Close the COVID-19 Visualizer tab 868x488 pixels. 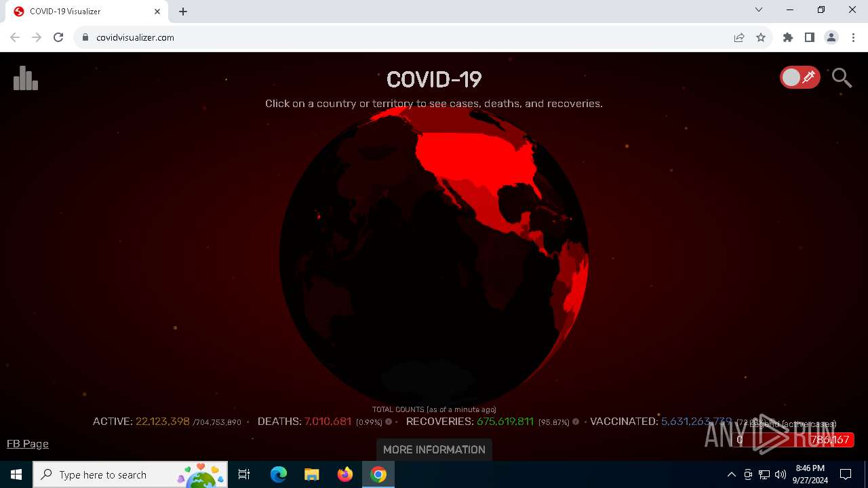pyautogui.click(x=157, y=12)
